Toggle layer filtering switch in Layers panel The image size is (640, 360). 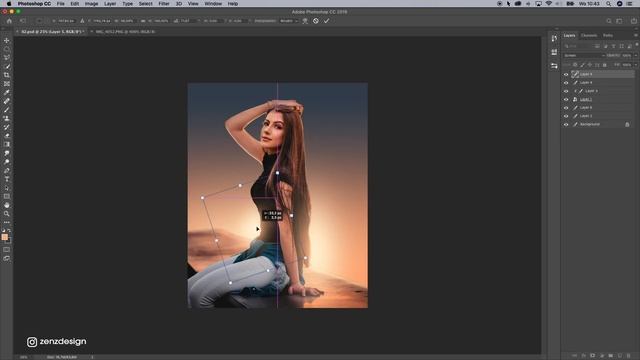636,45
